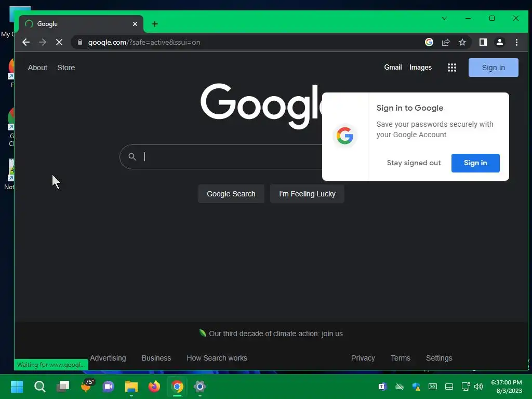Click the Chrome taskbar icon
The height and width of the screenshot is (399, 532).
tap(177, 387)
